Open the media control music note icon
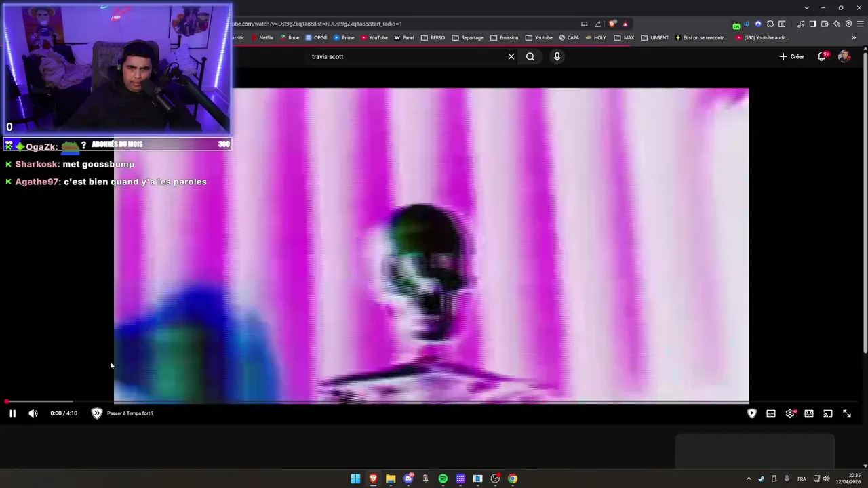The width and height of the screenshot is (868, 488). pyautogui.click(x=801, y=24)
